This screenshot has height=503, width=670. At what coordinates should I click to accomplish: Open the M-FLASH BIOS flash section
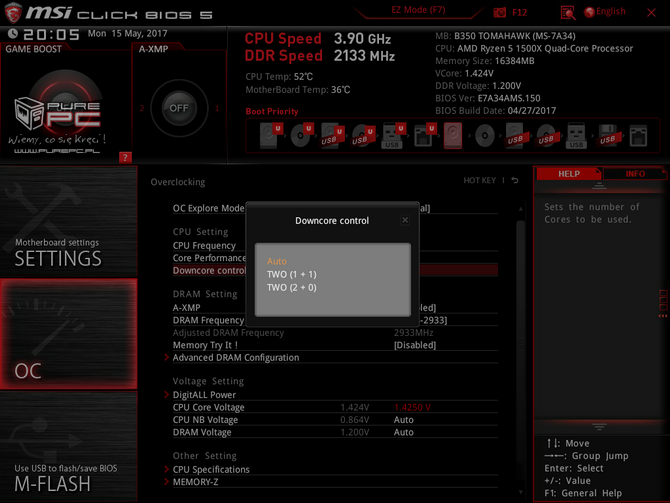pos(68,447)
